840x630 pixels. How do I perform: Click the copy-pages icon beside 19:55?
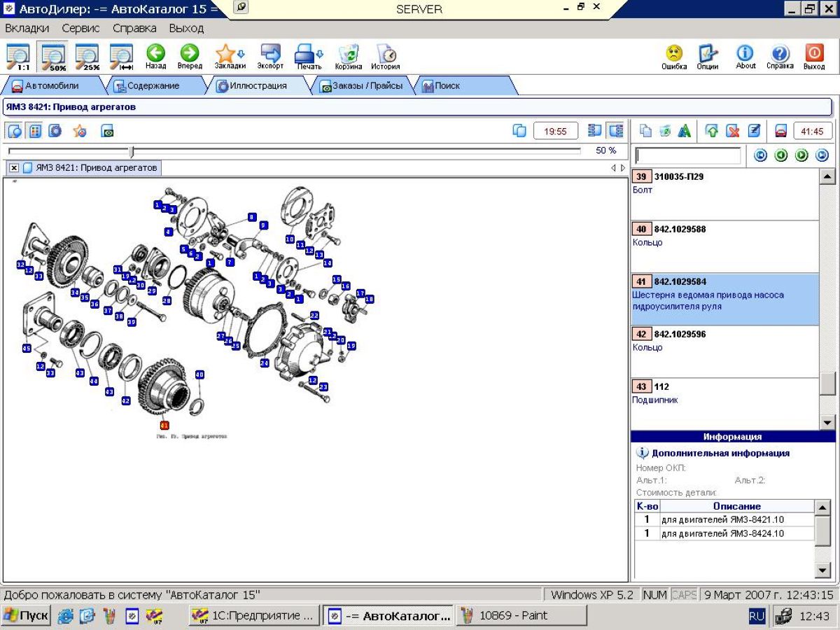click(519, 131)
